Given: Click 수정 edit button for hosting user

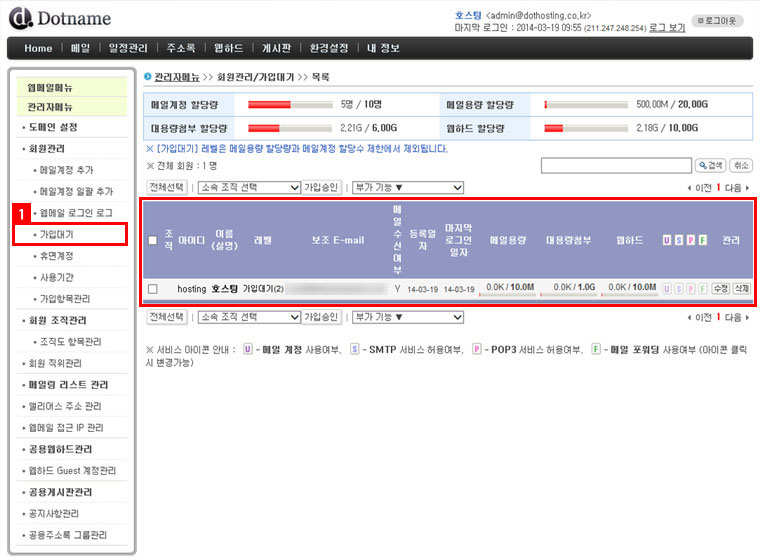Looking at the screenshot, I should 720,288.
